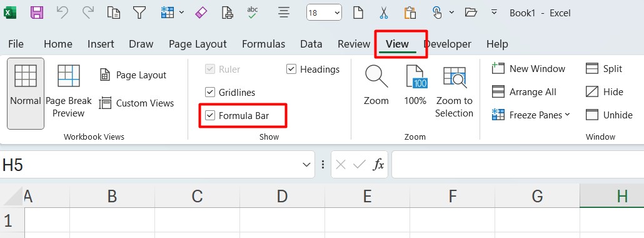Click the formula bar resize dots handle
The height and width of the screenshot is (238, 644).
point(323,165)
